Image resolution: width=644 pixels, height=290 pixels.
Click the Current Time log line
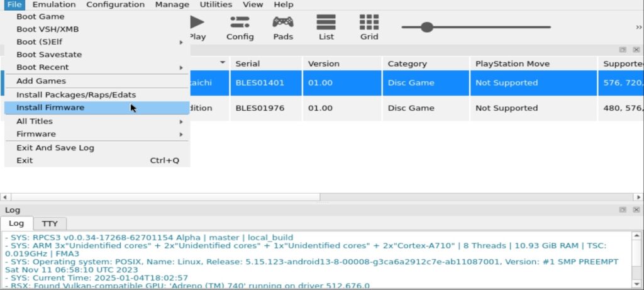click(x=96, y=278)
